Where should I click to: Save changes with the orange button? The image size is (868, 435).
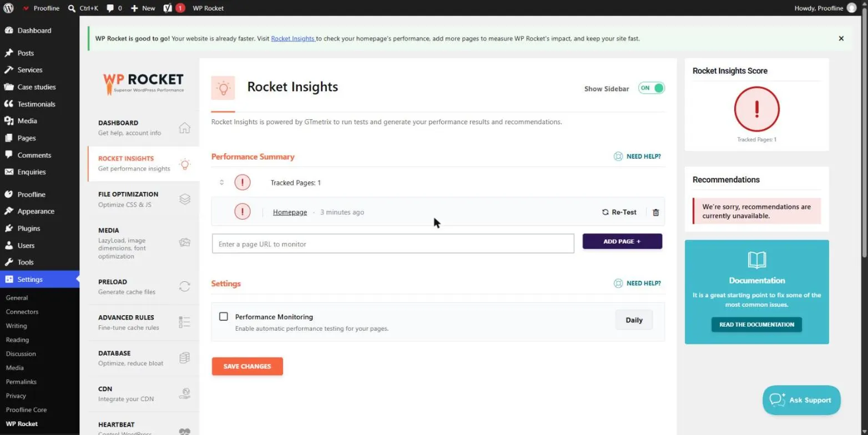tap(247, 366)
